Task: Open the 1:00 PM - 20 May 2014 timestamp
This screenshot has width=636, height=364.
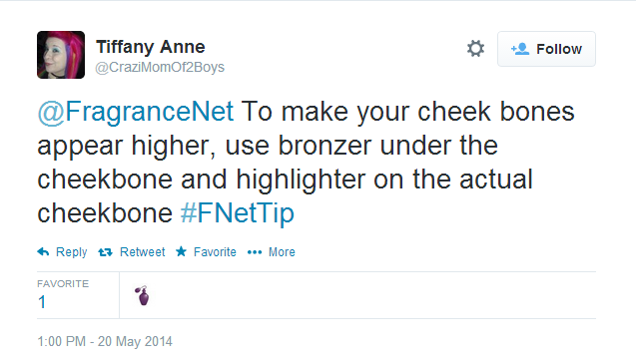Action: [105, 341]
